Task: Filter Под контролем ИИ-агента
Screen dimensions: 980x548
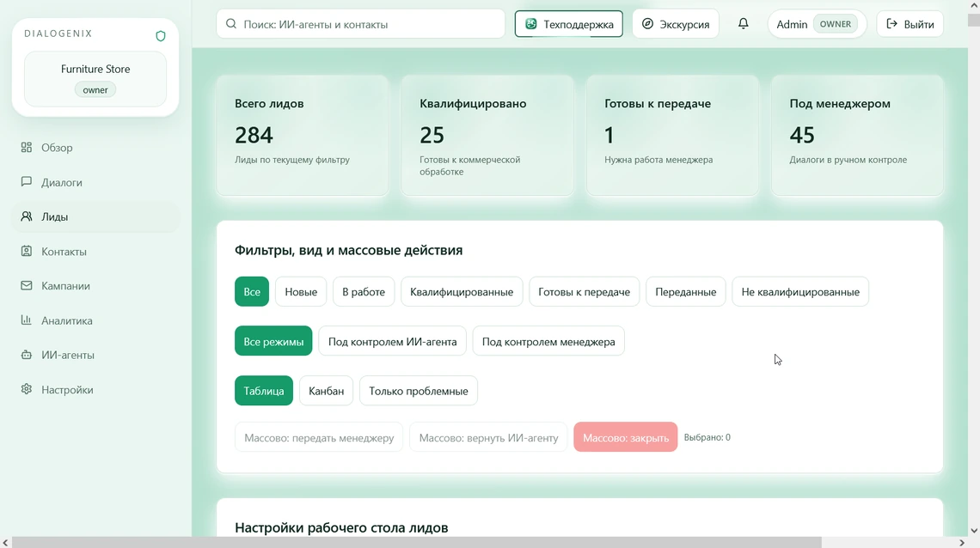Action: (x=392, y=341)
